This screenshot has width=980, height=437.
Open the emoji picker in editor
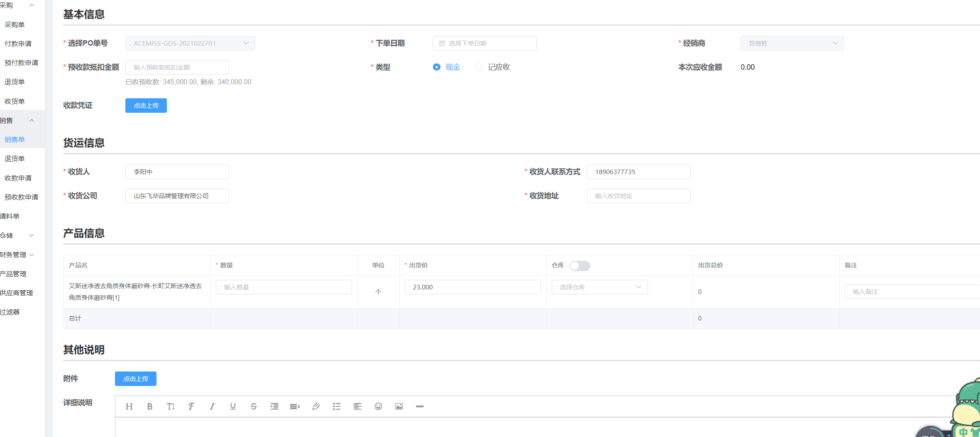click(x=378, y=406)
